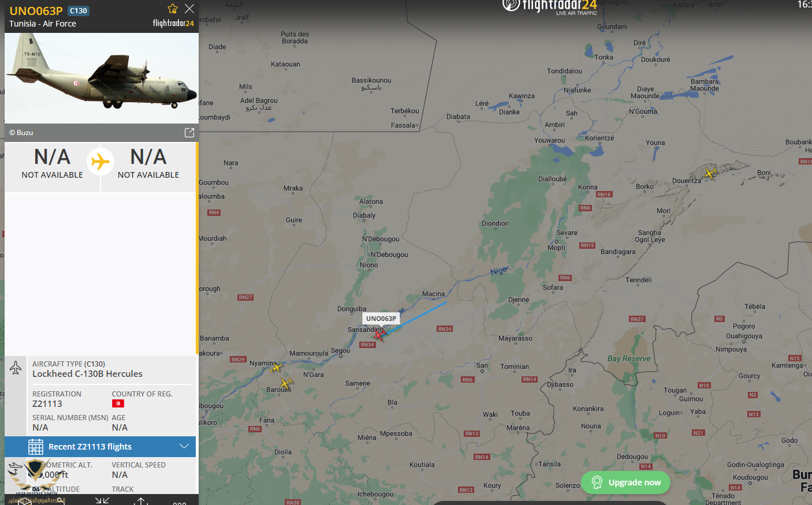This screenshot has height=505, width=812.
Task: Close the UNO063P flight details panel
Action: [189, 9]
